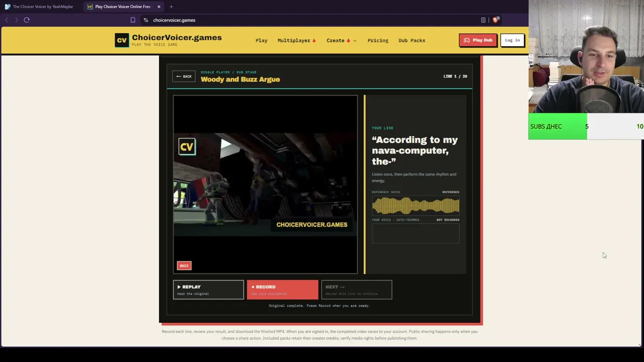Image resolution: width=644 pixels, height=362 pixels.
Task: Click the CV watermark badge on the video
Action: tap(187, 147)
